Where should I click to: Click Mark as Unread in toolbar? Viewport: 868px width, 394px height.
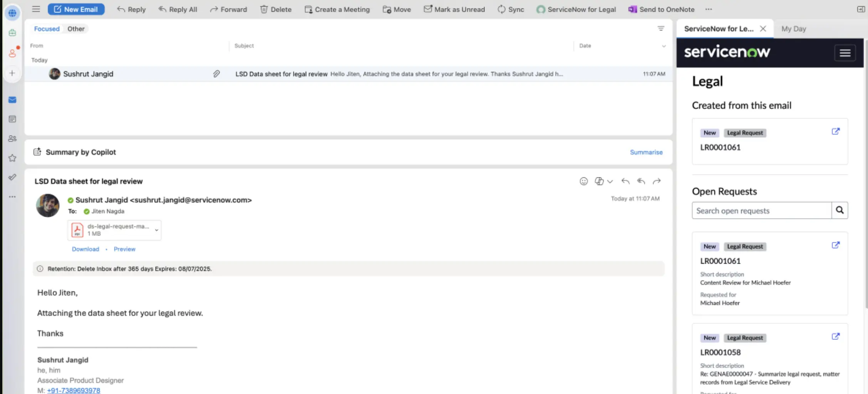pyautogui.click(x=454, y=9)
